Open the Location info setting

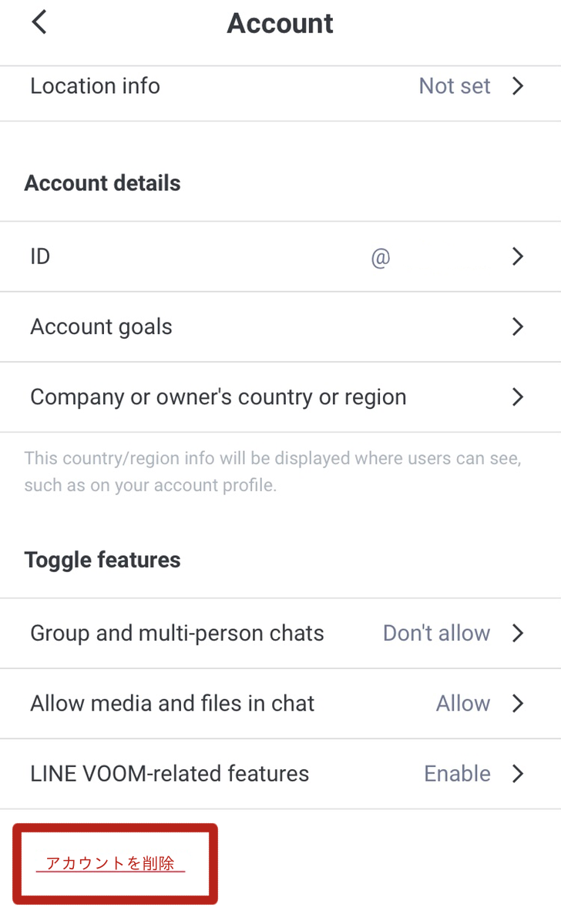point(96,86)
